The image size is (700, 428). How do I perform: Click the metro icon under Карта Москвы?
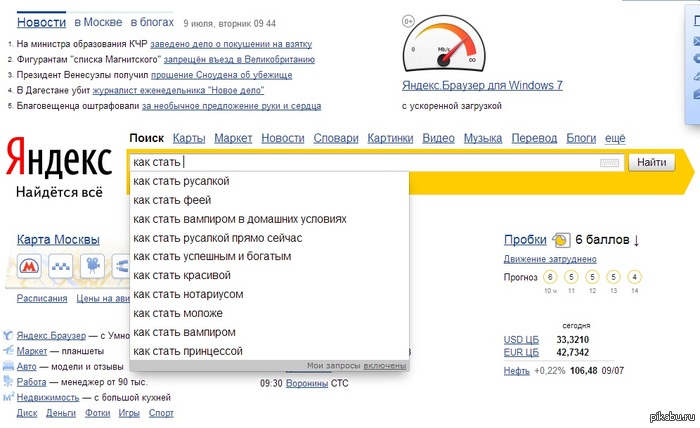(x=29, y=266)
